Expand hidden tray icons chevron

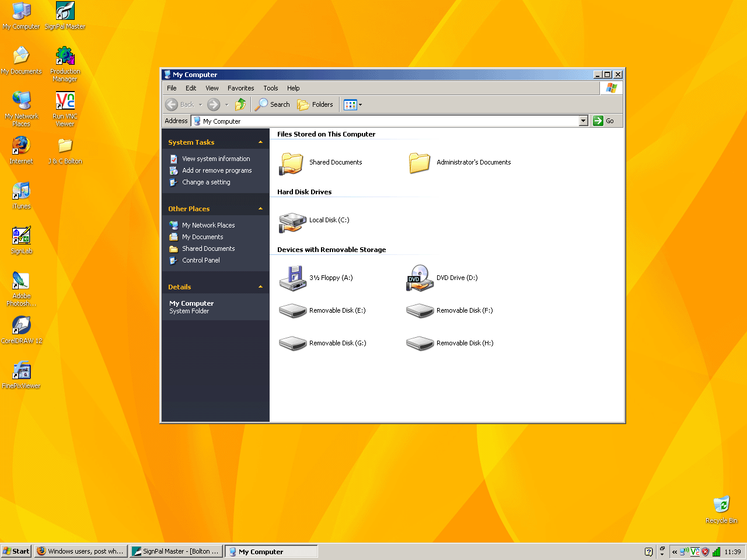[x=675, y=552]
